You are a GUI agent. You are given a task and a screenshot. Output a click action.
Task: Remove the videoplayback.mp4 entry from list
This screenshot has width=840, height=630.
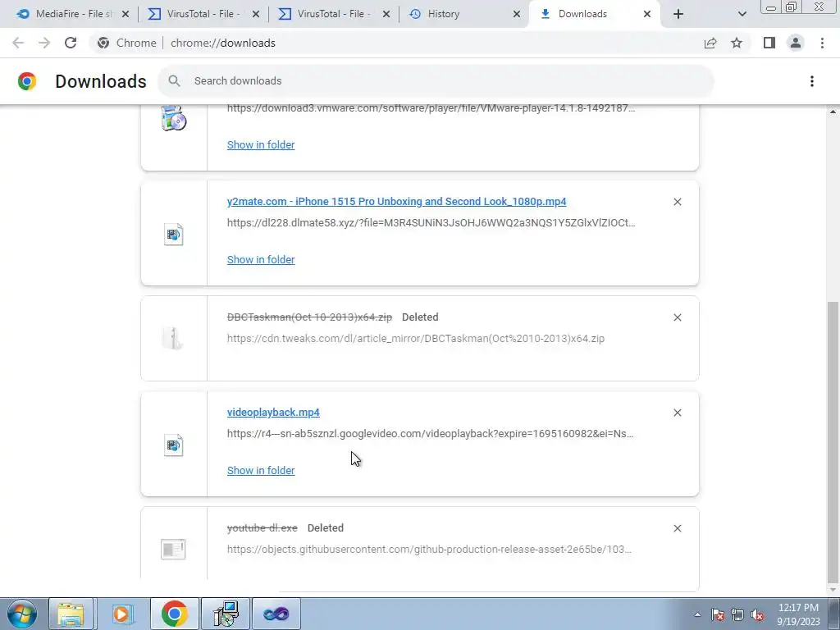pos(677,413)
